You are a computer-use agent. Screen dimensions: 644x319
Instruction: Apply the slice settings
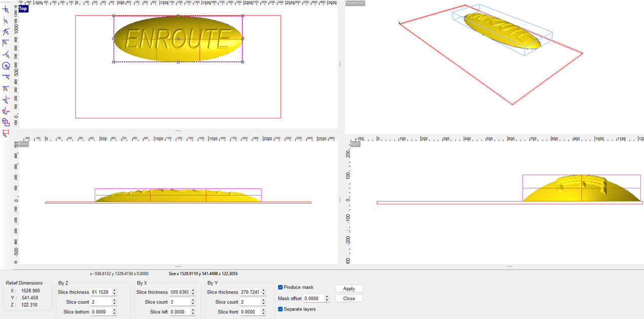pos(349,289)
